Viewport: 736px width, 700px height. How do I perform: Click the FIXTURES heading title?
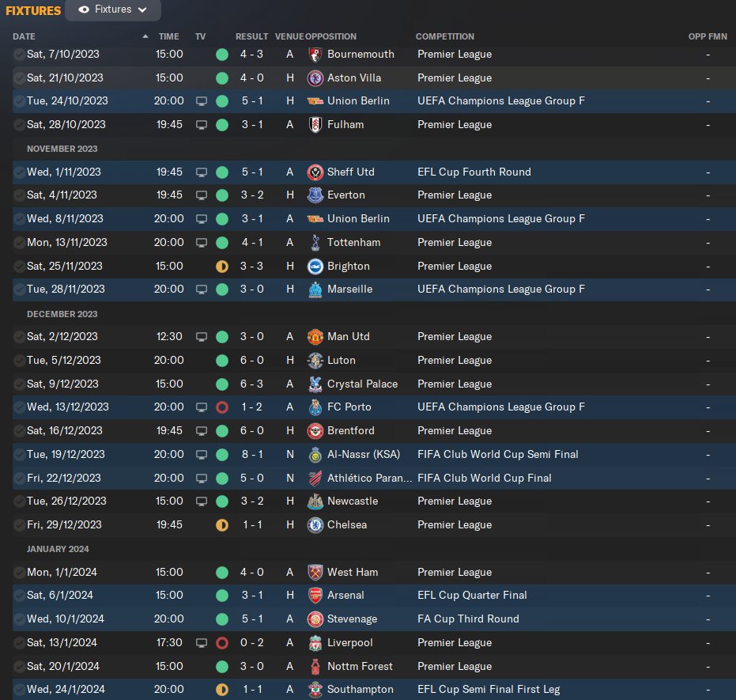[33, 11]
